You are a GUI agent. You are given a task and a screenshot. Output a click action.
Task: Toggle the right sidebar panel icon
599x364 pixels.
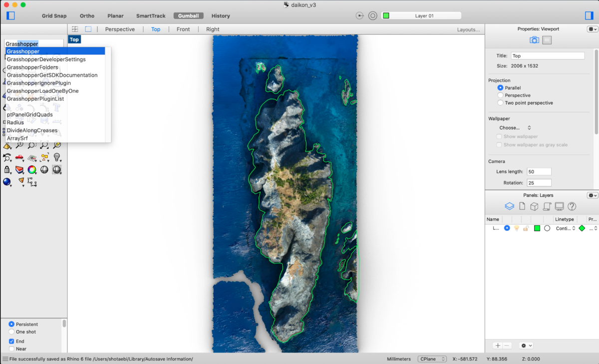[x=589, y=15]
